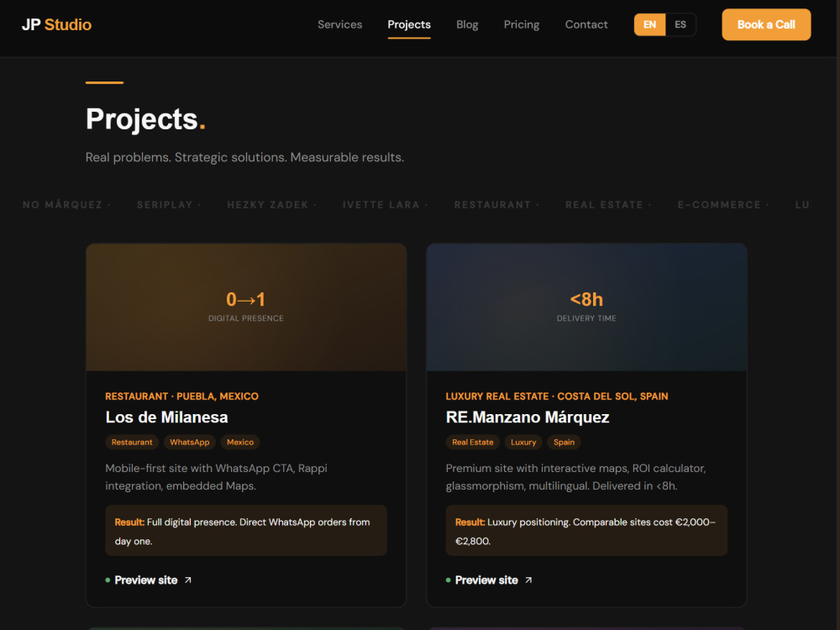The height and width of the screenshot is (630, 840).
Task: Click 'Luxury Real Estate · Costa del Sol, Spain' label
Action: (x=557, y=396)
